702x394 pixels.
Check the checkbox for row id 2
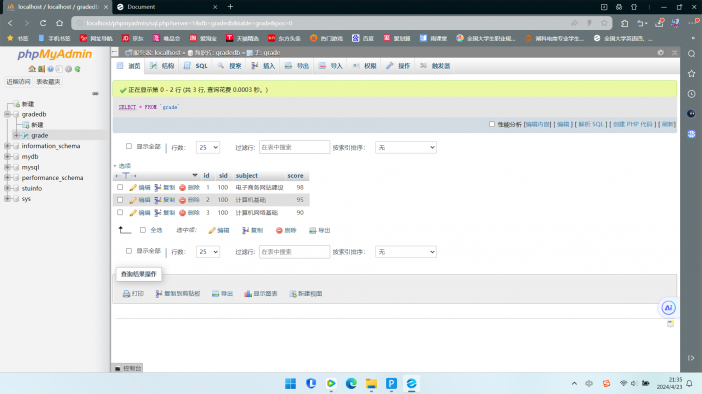click(120, 200)
